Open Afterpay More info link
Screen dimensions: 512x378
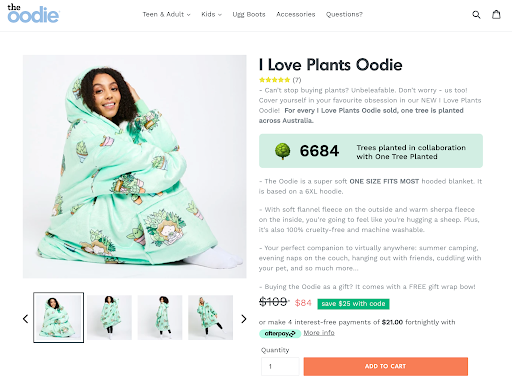[x=319, y=333]
